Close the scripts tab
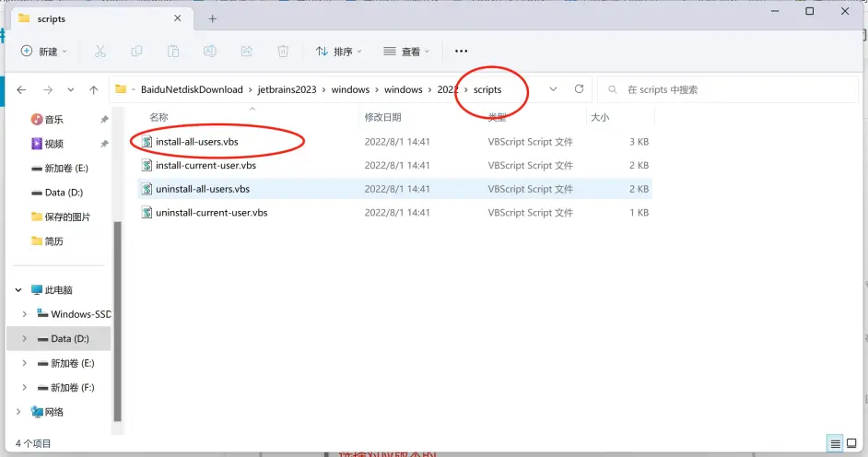Viewport: 868px width, 457px height. [177, 18]
